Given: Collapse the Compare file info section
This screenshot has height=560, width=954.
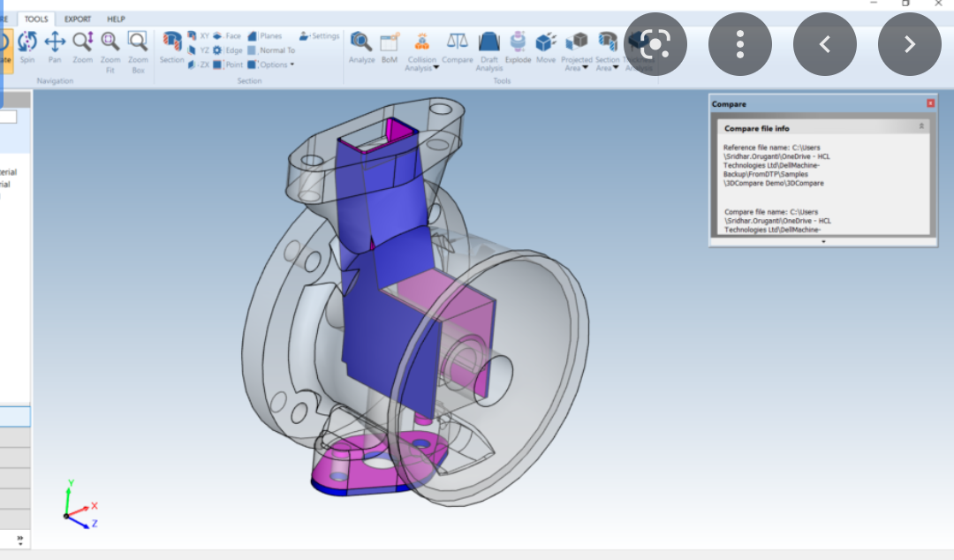Looking at the screenshot, I should [921, 127].
